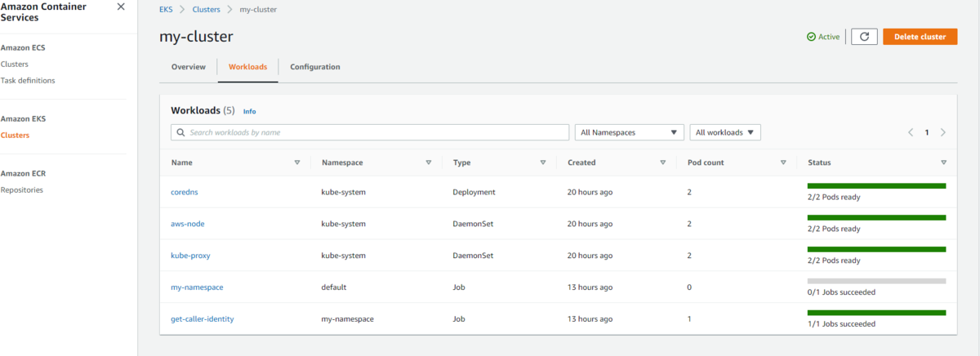Sort by Namespace column arrow
The width and height of the screenshot is (980, 356).
tap(429, 162)
